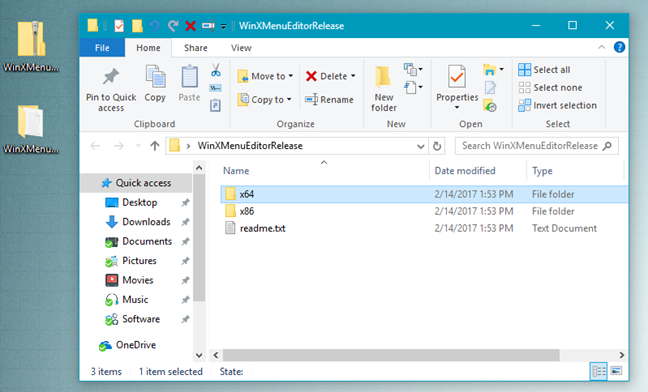Click the Select all button
The width and height of the screenshot is (648, 392).
[544, 70]
